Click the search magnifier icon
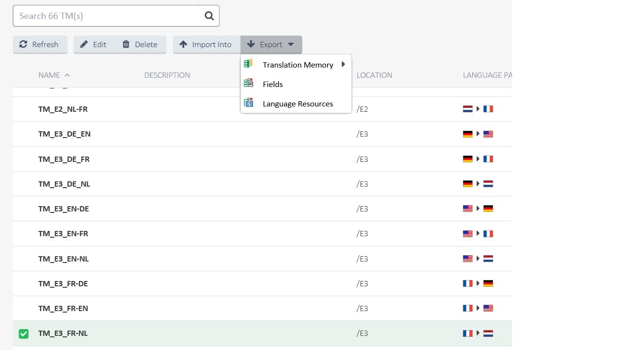Viewport: 644px width, 350px height. 209,16
